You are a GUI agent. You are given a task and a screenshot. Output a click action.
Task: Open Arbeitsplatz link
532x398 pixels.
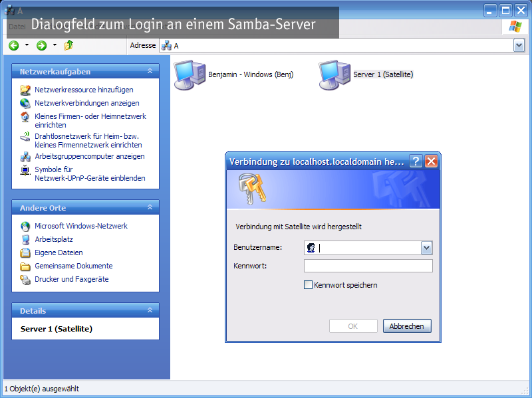coord(54,239)
